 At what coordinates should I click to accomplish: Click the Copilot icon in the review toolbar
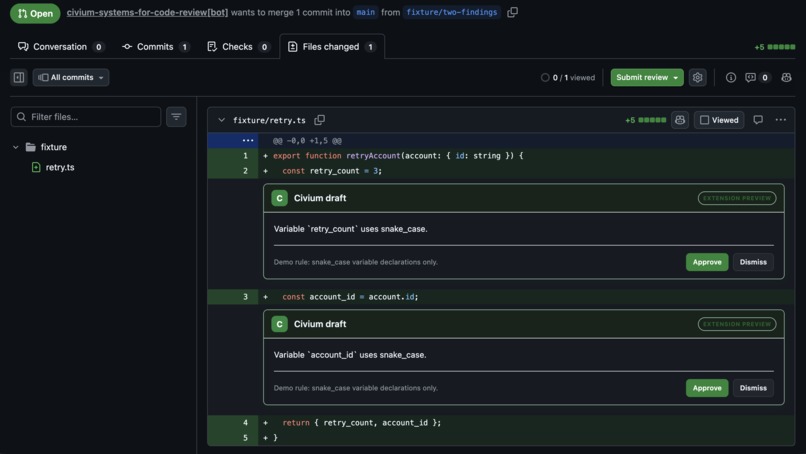coord(786,78)
